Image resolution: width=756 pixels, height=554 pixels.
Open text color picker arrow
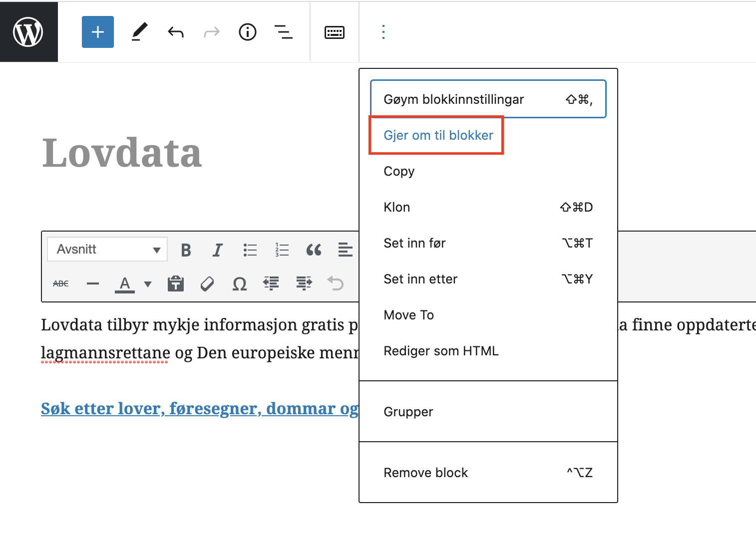[148, 284]
